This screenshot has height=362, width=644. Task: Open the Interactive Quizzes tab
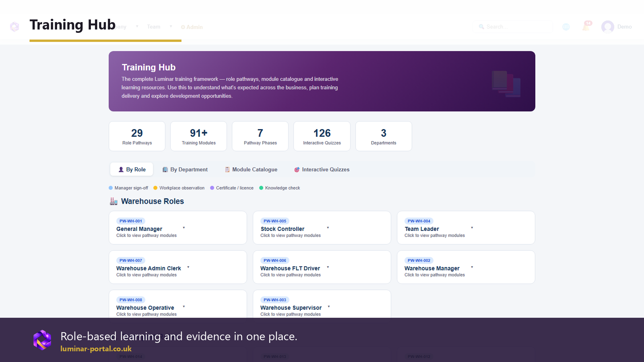point(322,170)
